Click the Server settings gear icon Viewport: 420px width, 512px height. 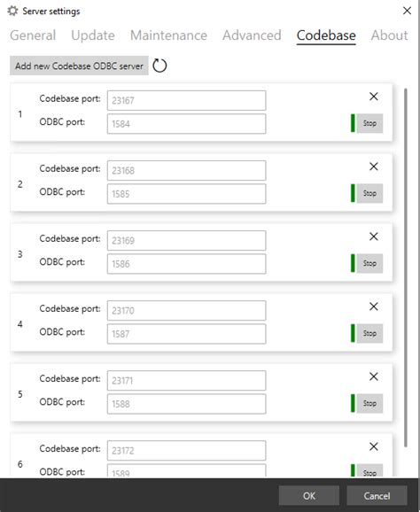click(12, 12)
